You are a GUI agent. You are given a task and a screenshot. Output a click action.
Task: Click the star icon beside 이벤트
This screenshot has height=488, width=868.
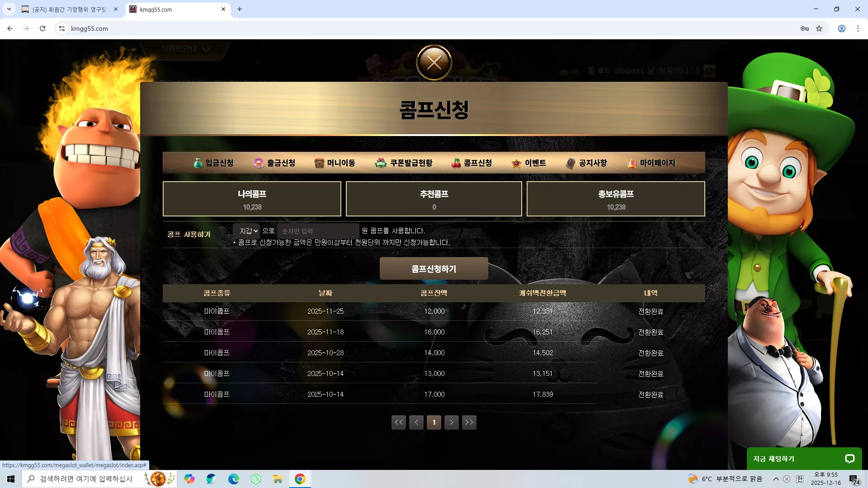click(x=516, y=163)
